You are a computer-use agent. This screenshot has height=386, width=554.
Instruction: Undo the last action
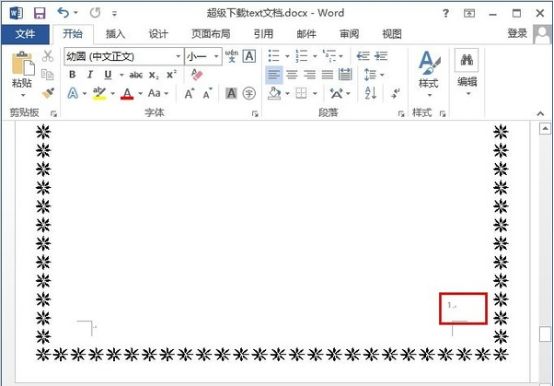[63, 13]
